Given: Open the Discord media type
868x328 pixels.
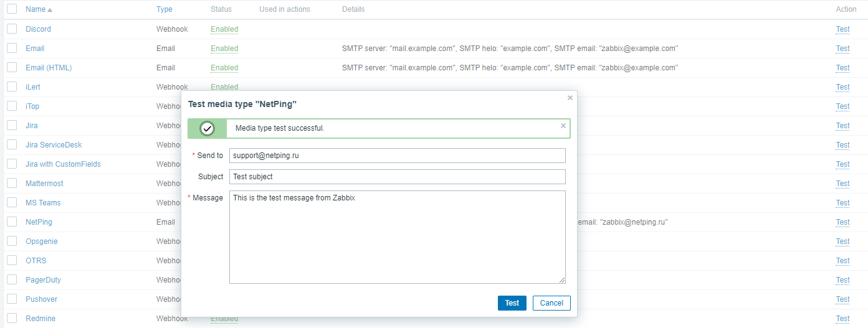Looking at the screenshot, I should (x=38, y=29).
